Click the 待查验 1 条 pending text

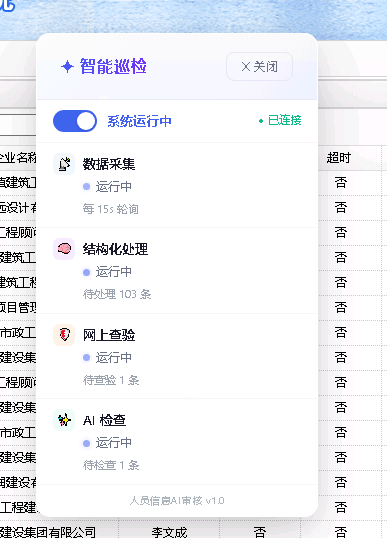tap(111, 380)
